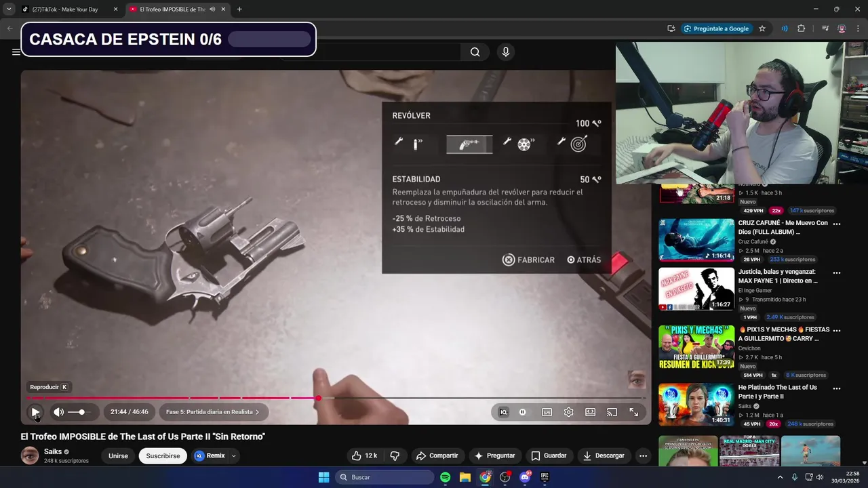Toggle subtitles in the video player
The height and width of the screenshot is (488, 868).
[547, 412]
